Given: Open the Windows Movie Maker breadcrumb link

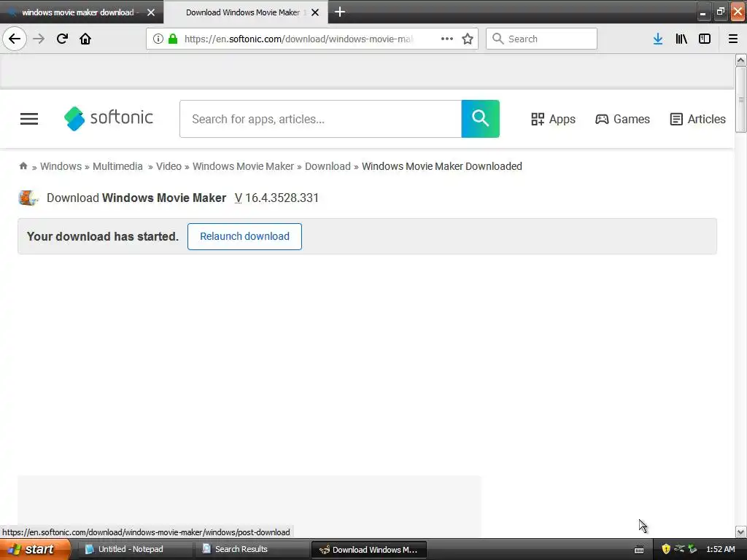Looking at the screenshot, I should click(243, 166).
